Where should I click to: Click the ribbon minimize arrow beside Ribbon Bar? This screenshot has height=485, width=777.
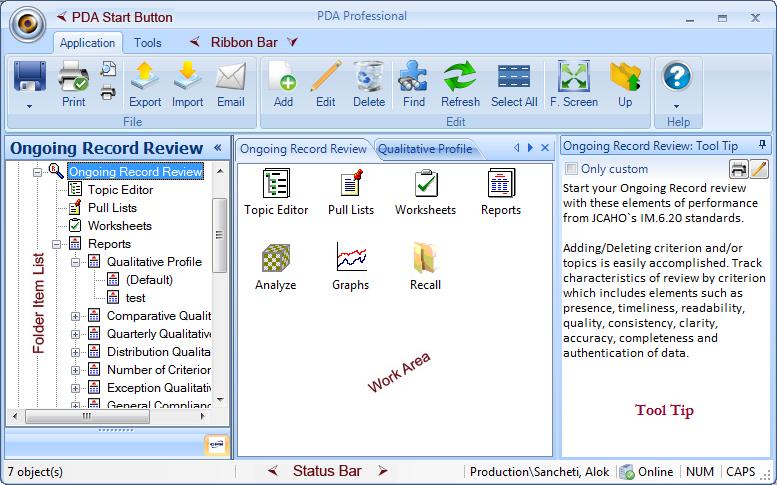pos(292,42)
